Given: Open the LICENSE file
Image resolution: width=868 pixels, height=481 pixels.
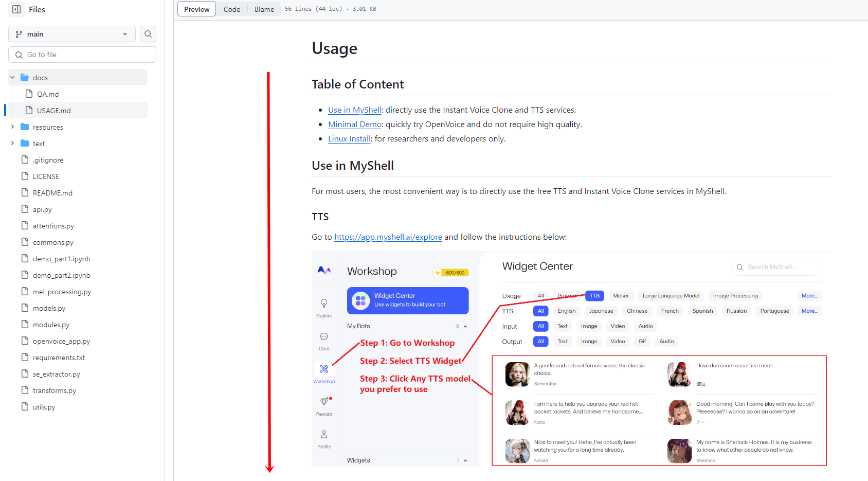Looking at the screenshot, I should coord(46,176).
